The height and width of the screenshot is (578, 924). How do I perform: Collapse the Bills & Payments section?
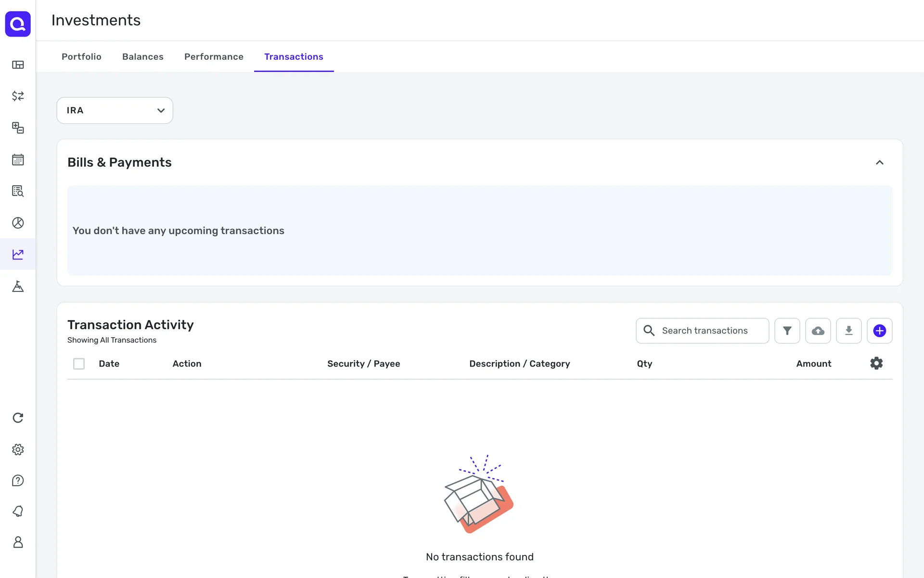click(879, 162)
